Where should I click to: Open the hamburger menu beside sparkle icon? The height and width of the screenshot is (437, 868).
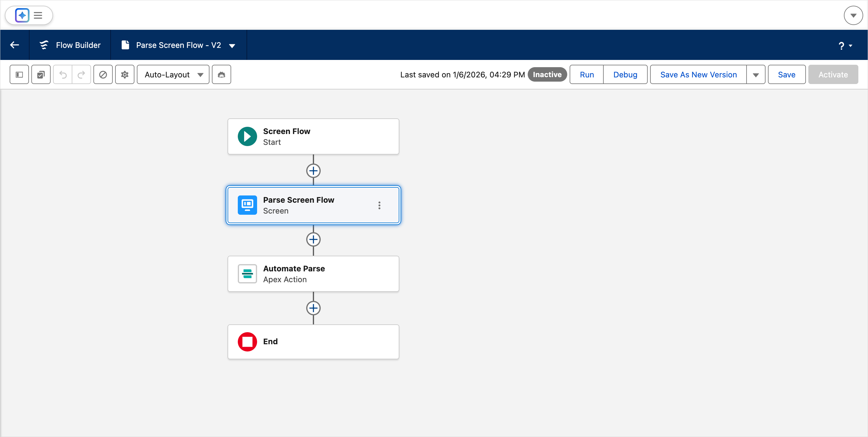pyautogui.click(x=38, y=15)
